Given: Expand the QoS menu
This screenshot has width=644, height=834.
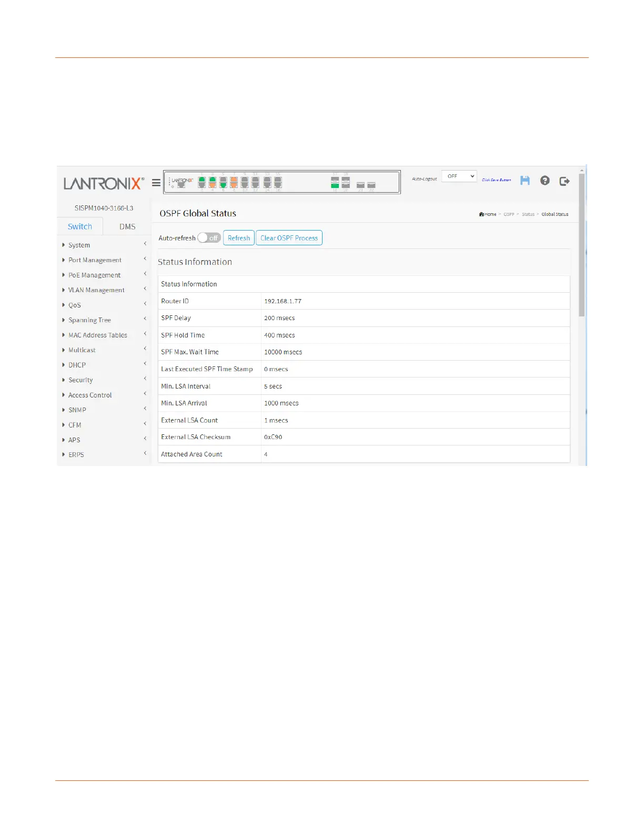Looking at the screenshot, I should tap(104, 305).
